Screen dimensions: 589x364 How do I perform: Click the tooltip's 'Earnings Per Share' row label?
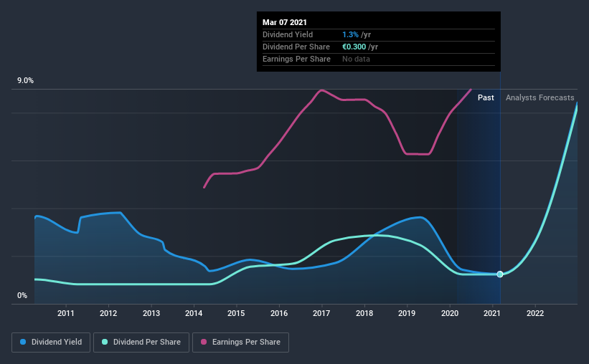(296, 59)
